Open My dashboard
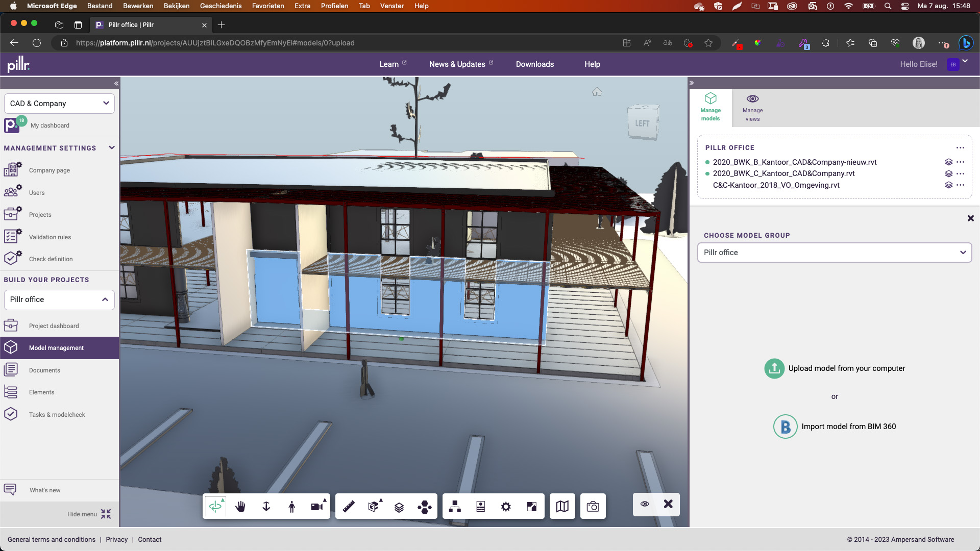The image size is (980, 551). (50, 126)
